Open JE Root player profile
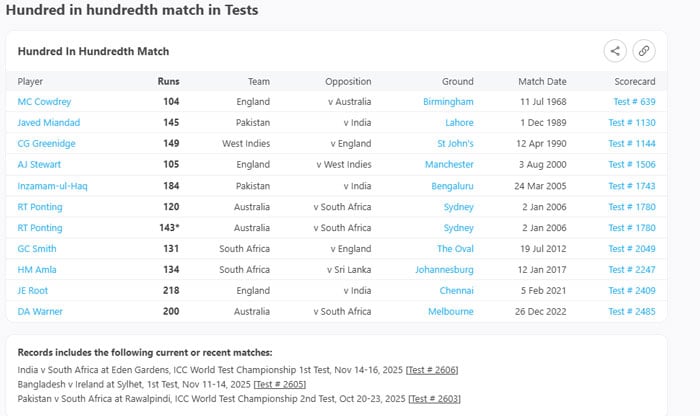The height and width of the screenshot is (416, 700). click(x=35, y=291)
